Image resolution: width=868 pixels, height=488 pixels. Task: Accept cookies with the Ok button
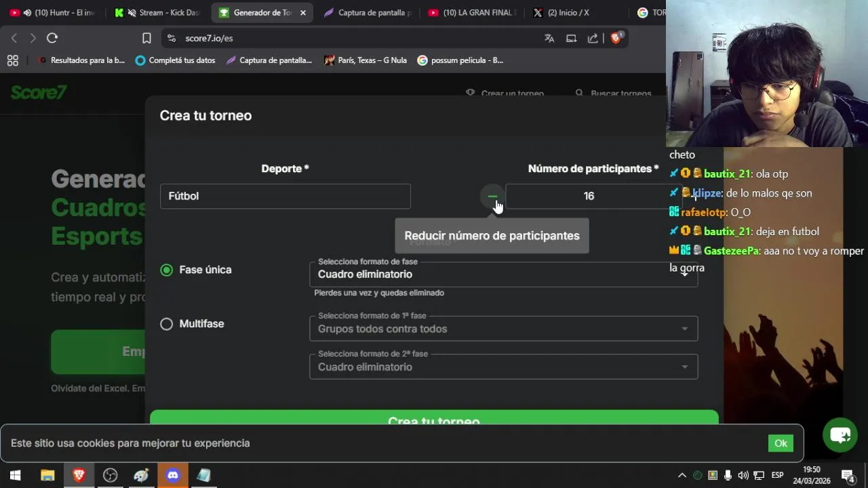point(781,443)
